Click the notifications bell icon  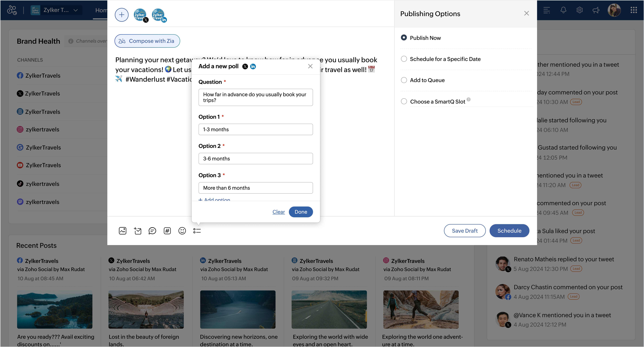pyautogui.click(x=563, y=10)
